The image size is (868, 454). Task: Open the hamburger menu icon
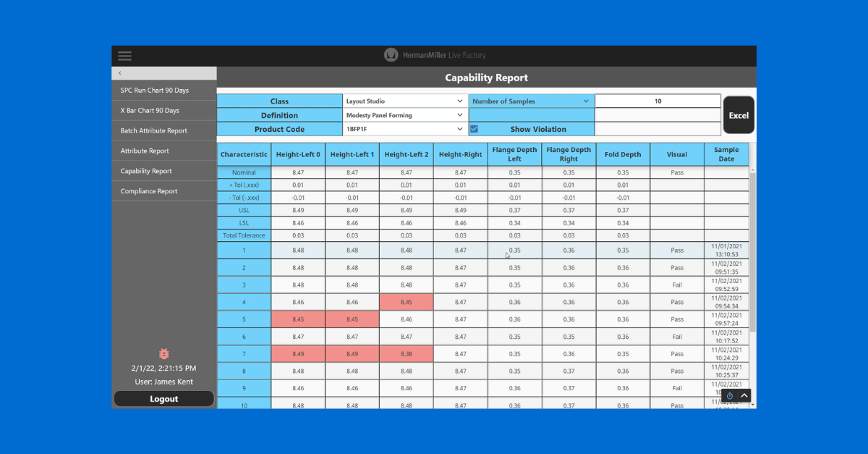124,56
